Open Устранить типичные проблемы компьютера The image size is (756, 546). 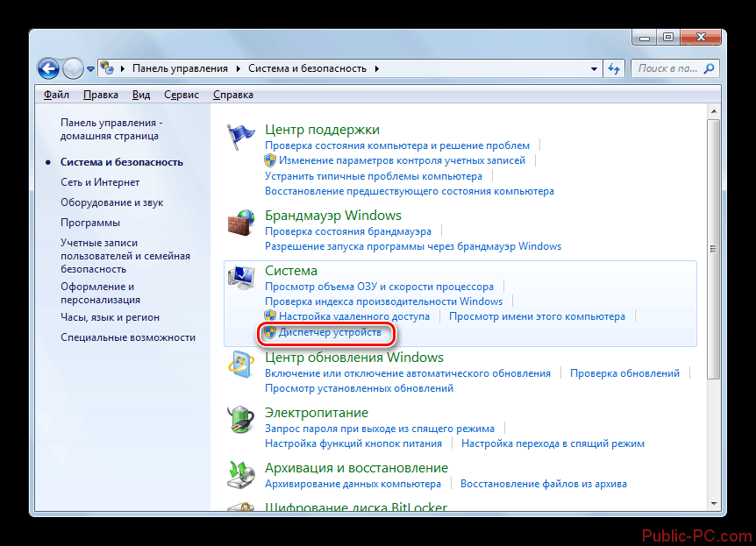374,176
